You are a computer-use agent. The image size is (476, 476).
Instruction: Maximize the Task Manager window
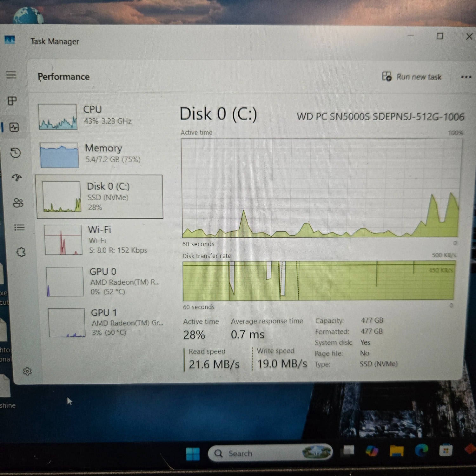(440, 36)
